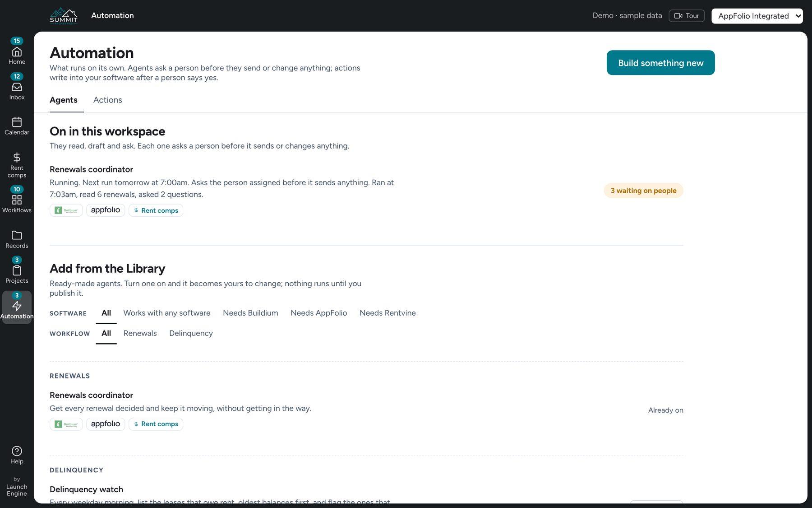The image size is (812, 508).
Task: Click appfolio badge in Library Renewals coordinator
Action: click(x=106, y=424)
